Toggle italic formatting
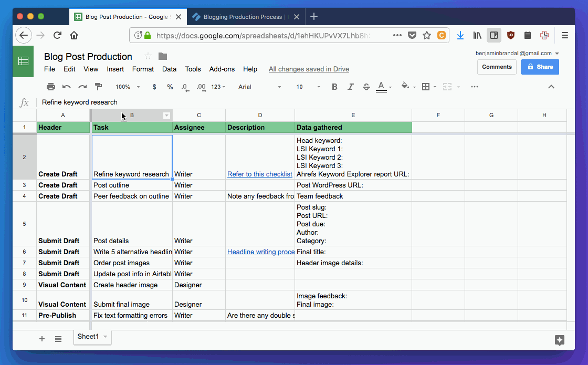Image resolution: width=588 pixels, height=365 pixels. [x=350, y=87]
